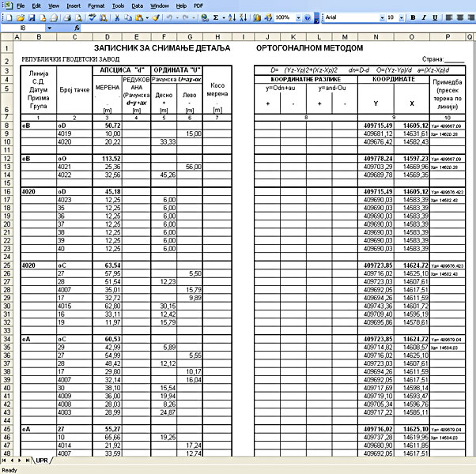Open the Format menu
This screenshot has height=474, width=476.
(96, 5)
